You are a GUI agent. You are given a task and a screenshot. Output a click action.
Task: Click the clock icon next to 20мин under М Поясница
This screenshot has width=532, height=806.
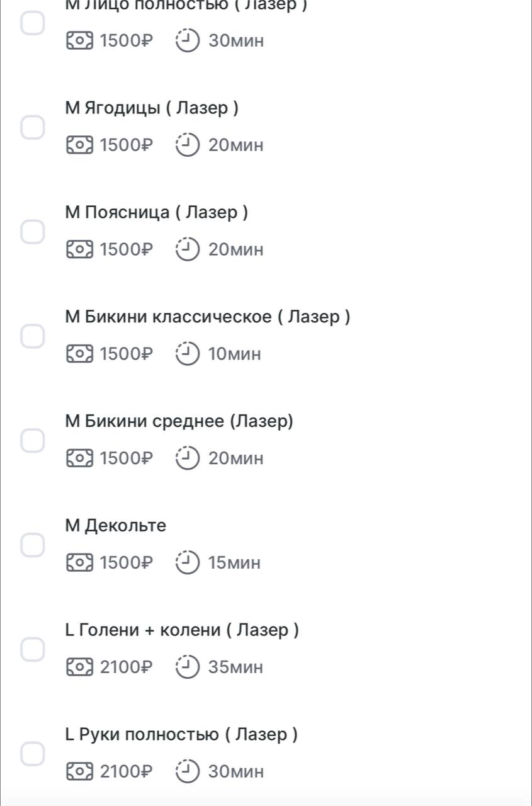[188, 249]
